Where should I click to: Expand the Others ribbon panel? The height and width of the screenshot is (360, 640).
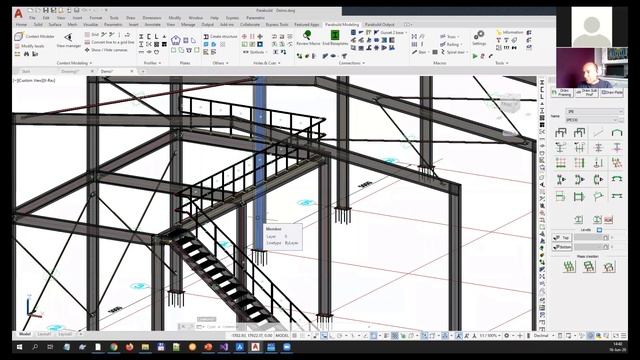tap(220, 63)
